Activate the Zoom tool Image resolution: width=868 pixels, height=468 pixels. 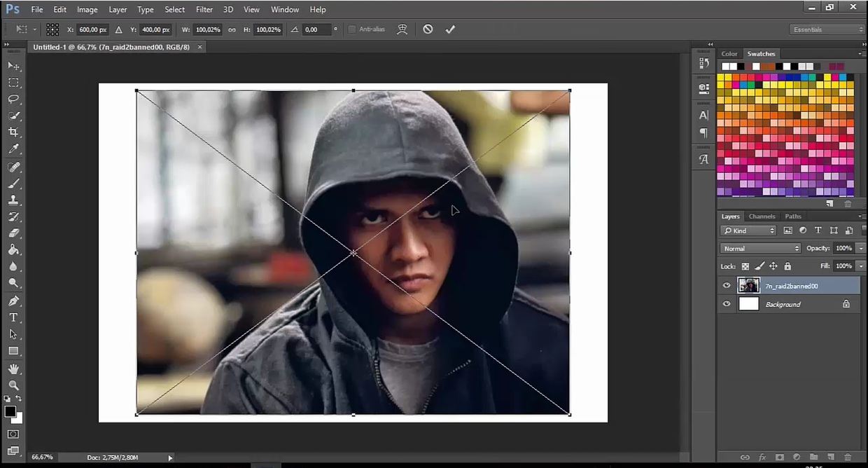pyautogui.click(x=13, y=385)
